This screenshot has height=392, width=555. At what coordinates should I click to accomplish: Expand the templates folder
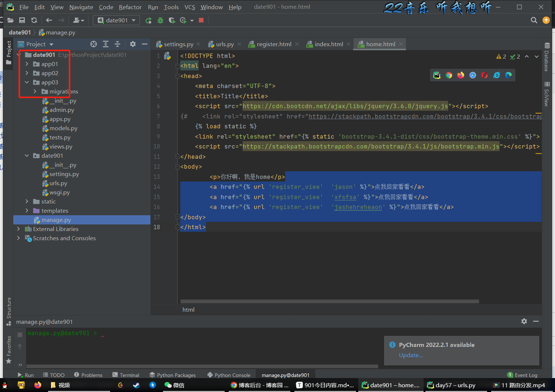[27, 211]
